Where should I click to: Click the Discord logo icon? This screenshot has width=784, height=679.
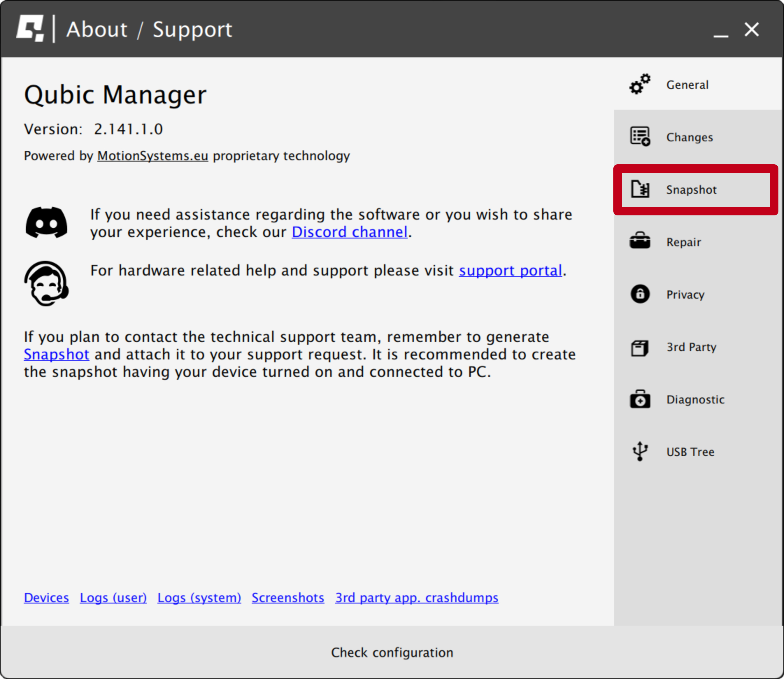pos(46,223)
